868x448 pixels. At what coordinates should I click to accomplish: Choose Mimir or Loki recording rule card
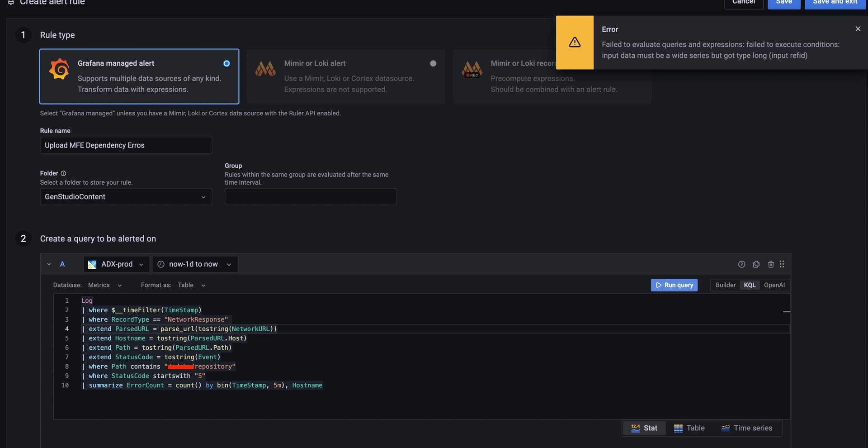(x=504, y=76)
